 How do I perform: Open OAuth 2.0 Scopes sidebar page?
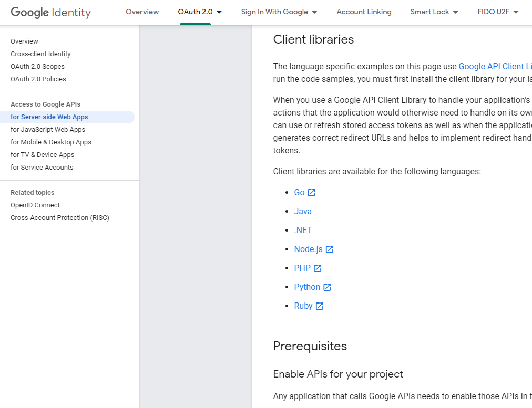point(38,66)
